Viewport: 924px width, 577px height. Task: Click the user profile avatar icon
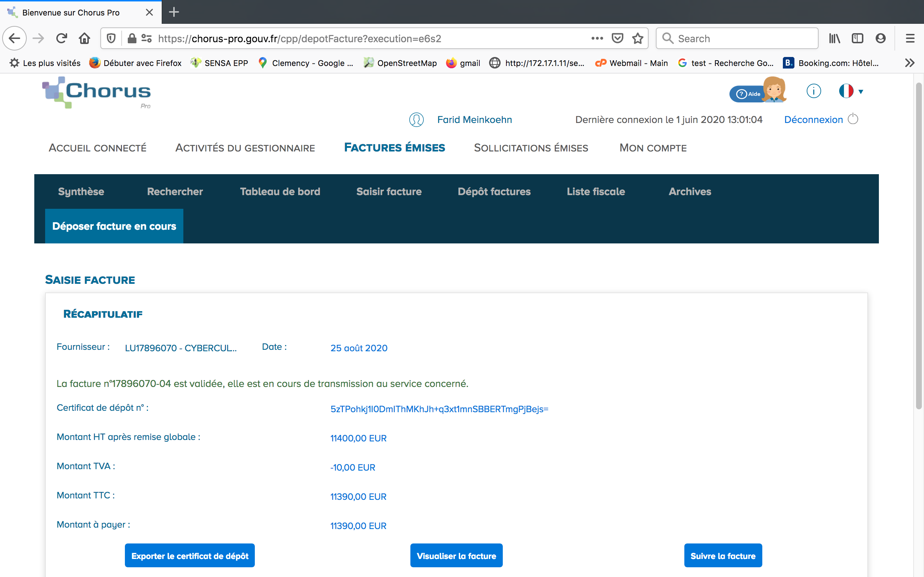point(416,120)
